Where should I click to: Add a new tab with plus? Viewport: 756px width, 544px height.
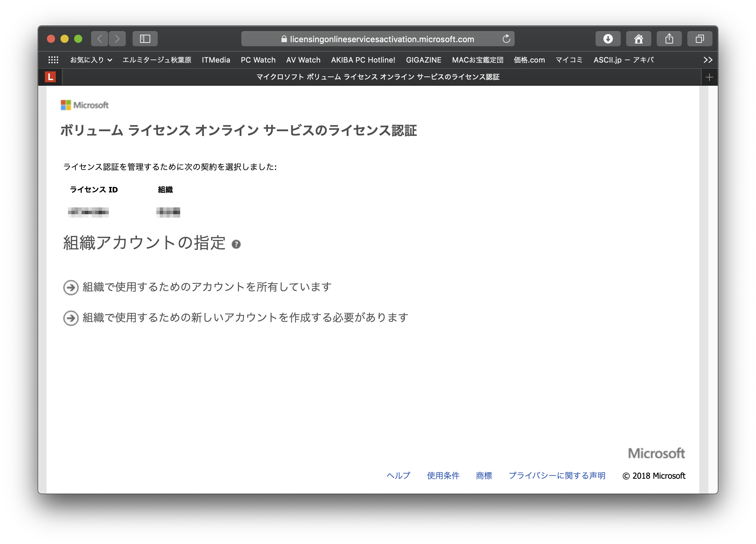(709, 77)
